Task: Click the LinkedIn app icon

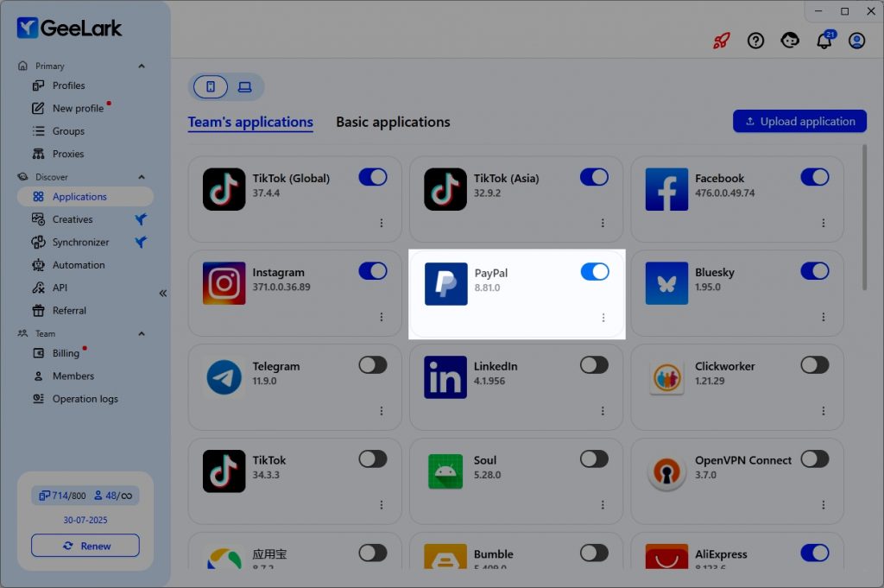Action: click(445, 377)
